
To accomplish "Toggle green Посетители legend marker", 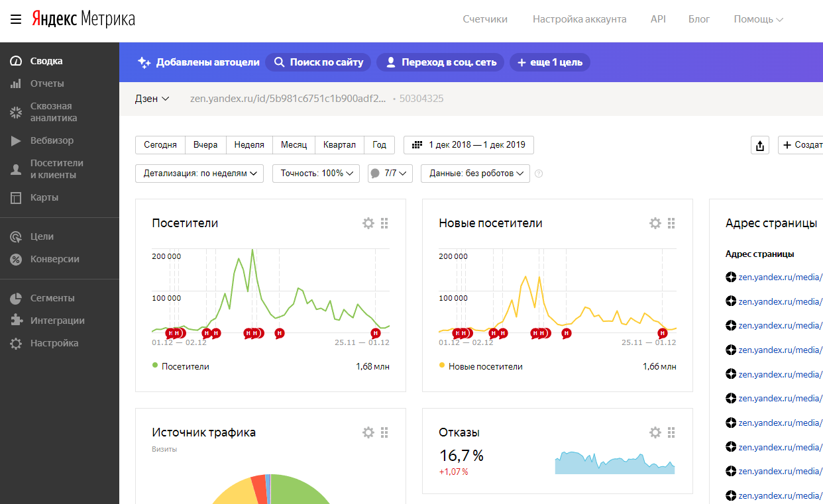I will (155, 365).
